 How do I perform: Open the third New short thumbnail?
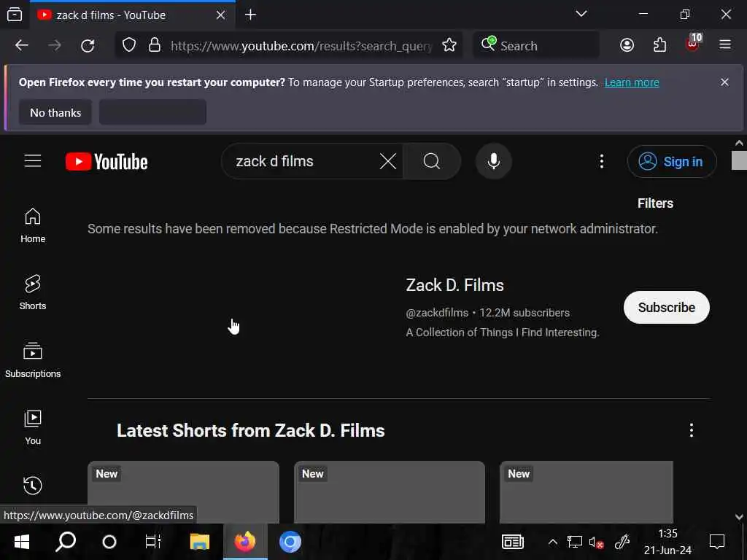(587, 492)
